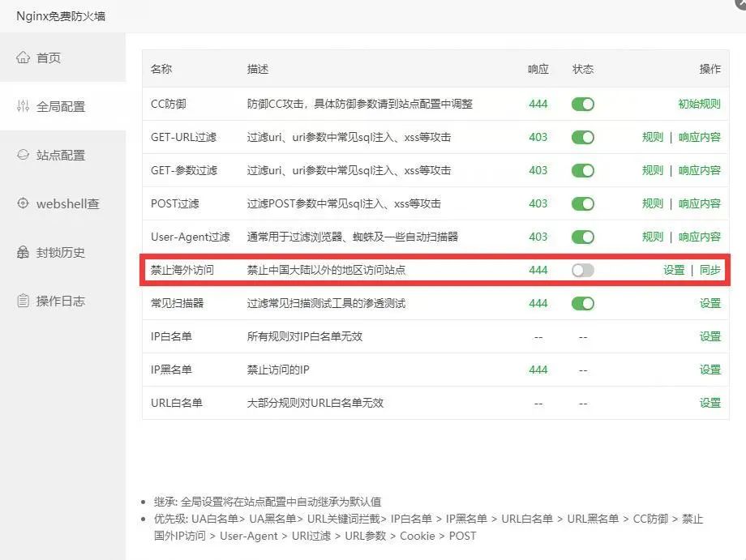Switch to 全局配置 sidebar tab
This screenshot has width=746, height=560.
(62, 106)
